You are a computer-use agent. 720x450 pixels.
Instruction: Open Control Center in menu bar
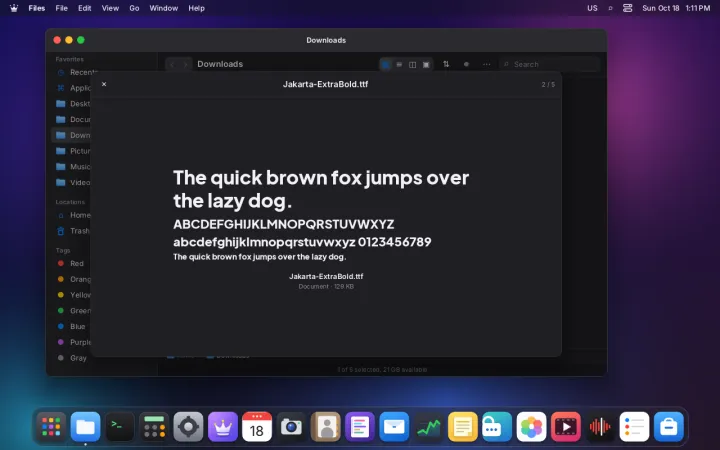click(627, 8)
